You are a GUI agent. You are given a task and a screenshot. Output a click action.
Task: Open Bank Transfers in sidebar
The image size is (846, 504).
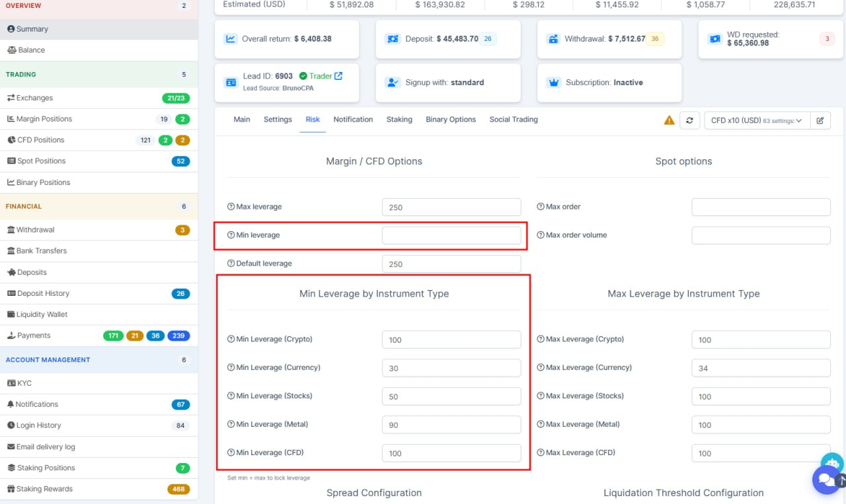98,251
